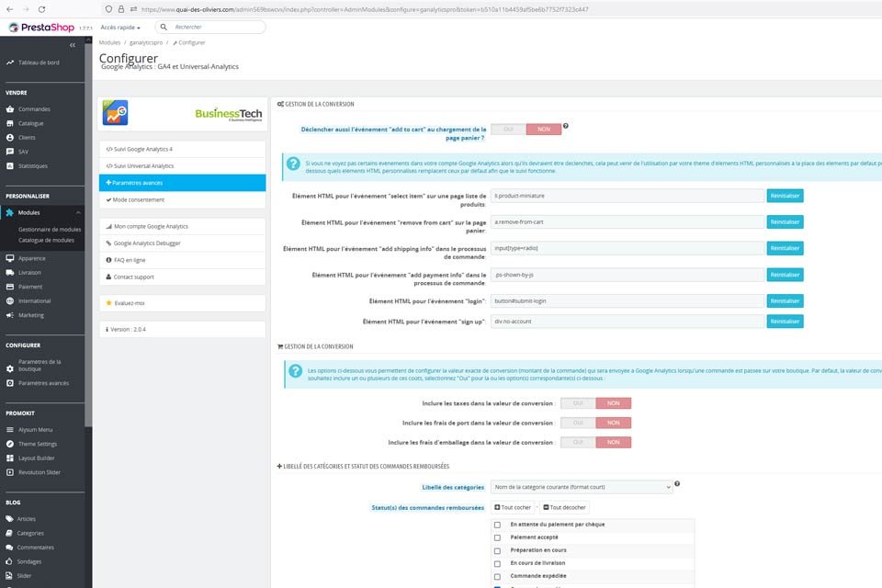Open the Modules menu in the sidebar
Screen dimensions: 882x588
click(x=29, y=212)
